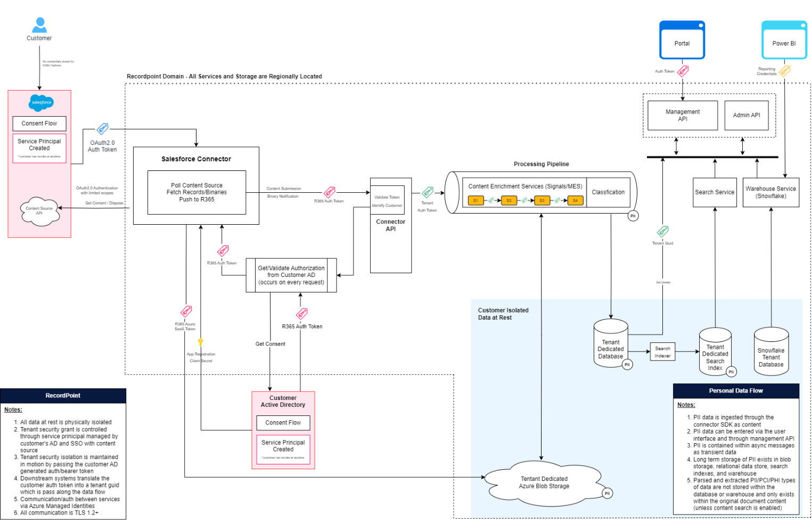Open the RecordPoint notes panel
Screen dimensions: 812x523
click(x=63, y=396)
